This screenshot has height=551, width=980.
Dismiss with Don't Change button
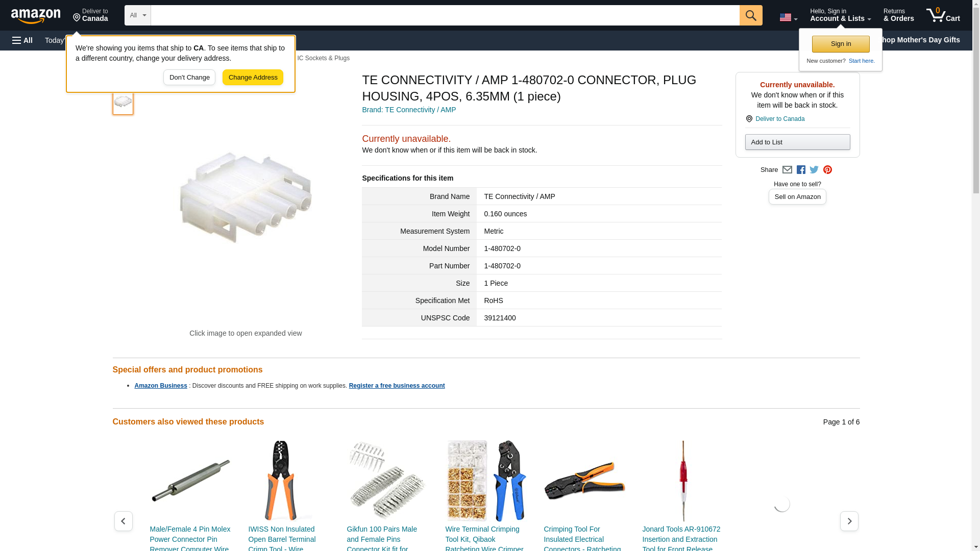[x=189, y=78]
